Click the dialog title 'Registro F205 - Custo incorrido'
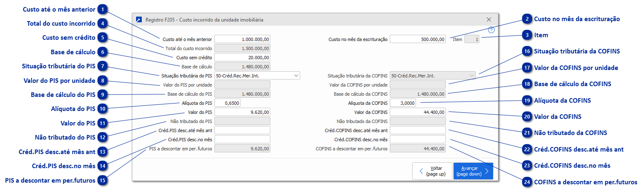The width and height of the screenshot is (644, 193). [x=204, y=19]
